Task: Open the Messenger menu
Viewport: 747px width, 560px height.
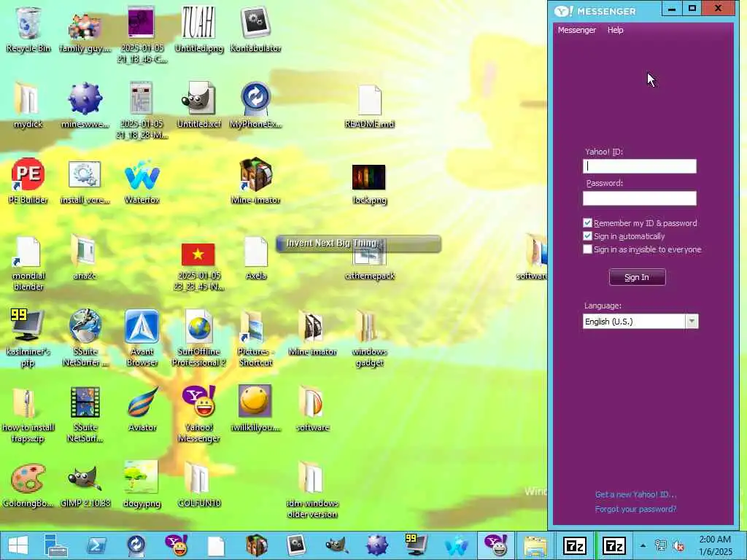Action: [x=576, y=30]
